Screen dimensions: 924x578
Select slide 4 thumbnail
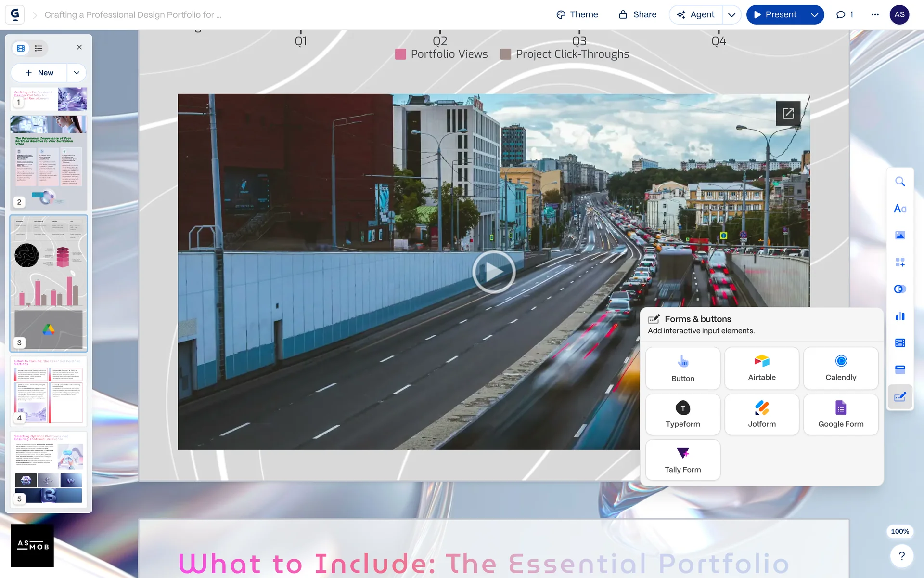48,391
